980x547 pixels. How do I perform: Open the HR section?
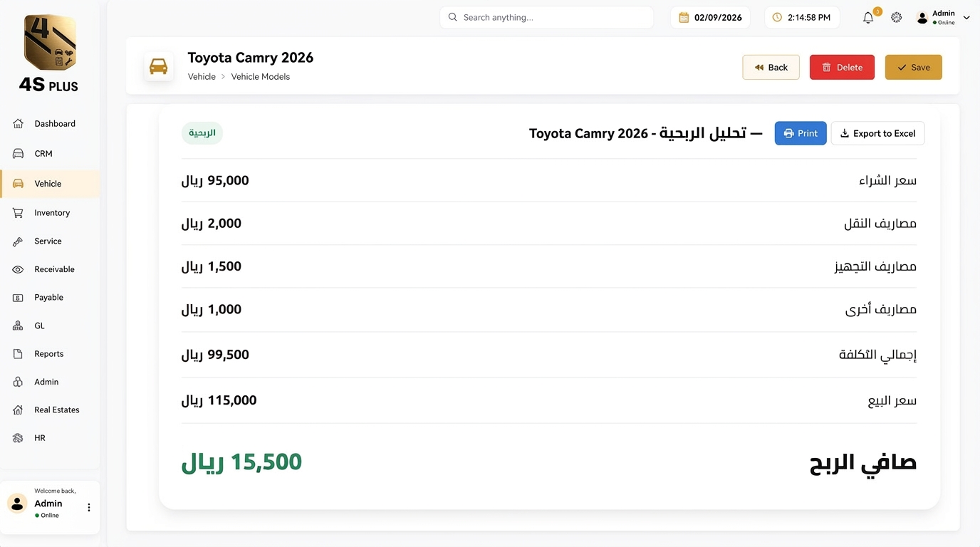50,438
